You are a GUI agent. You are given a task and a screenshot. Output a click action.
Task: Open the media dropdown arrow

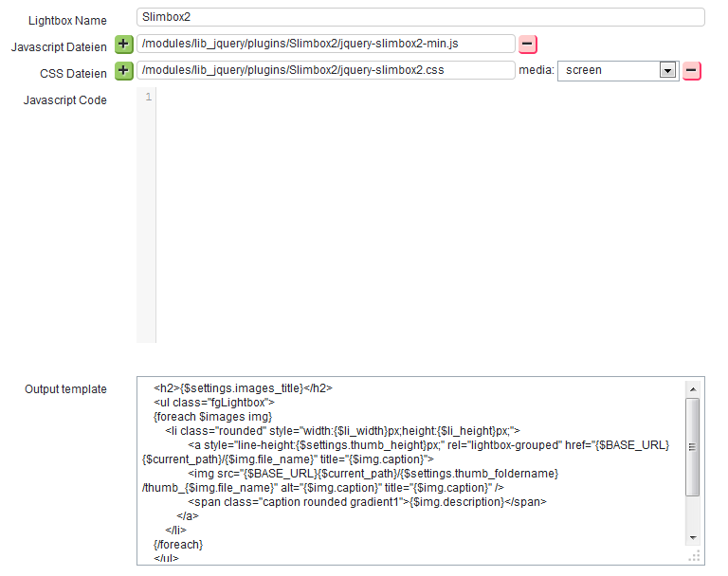tap(667, 70)
